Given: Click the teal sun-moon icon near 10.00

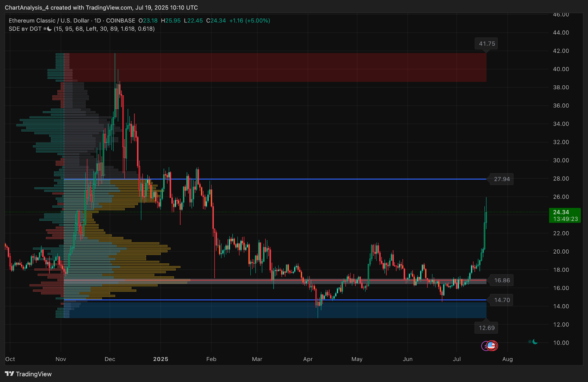Looking at the screenshot, I should pyautogui.click(x=533, y=342).
